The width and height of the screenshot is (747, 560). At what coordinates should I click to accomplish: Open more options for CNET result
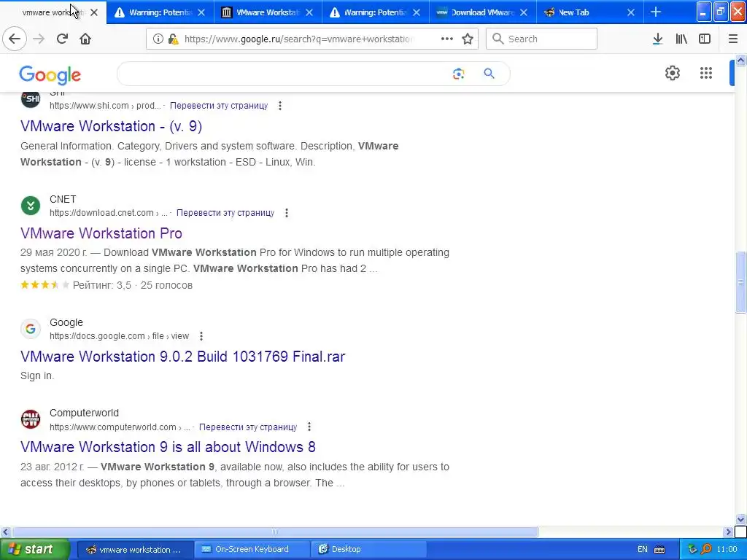click(x=286, y=213)
